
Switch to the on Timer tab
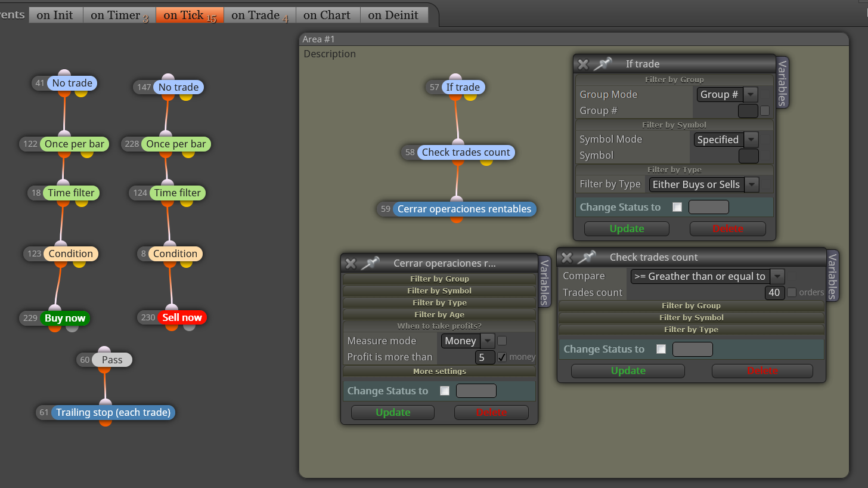pos(119,16)
